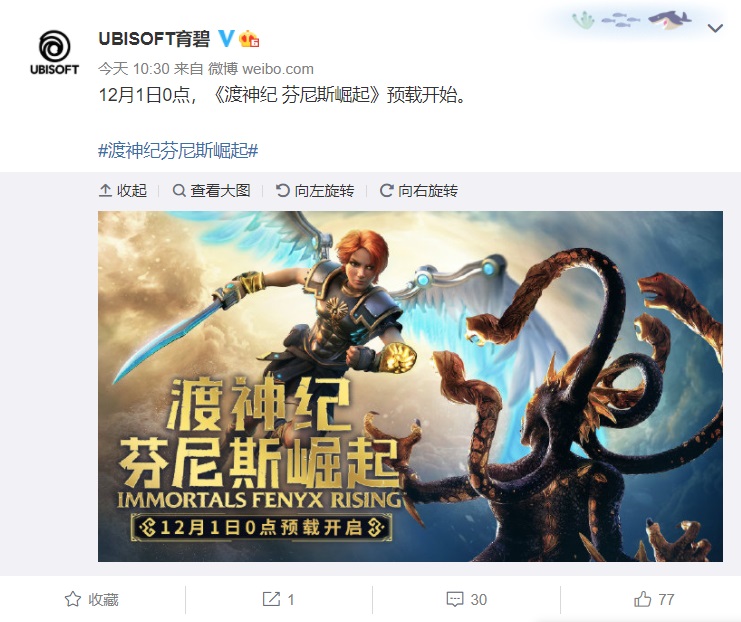Rotate image left with 向左旋转

(315, 190)
